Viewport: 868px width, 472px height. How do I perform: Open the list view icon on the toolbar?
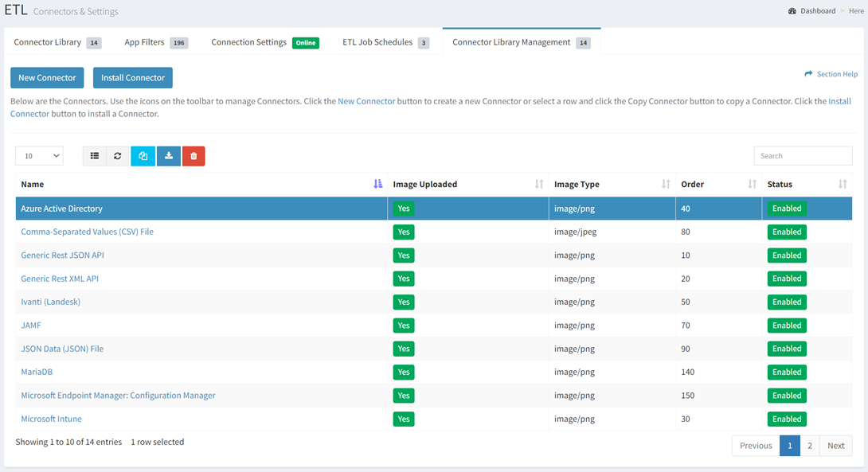pyautogui.click(x=94, y=156)
